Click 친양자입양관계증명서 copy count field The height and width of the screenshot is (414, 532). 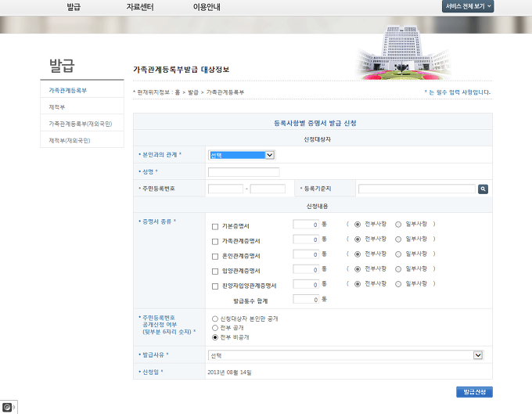306,284
